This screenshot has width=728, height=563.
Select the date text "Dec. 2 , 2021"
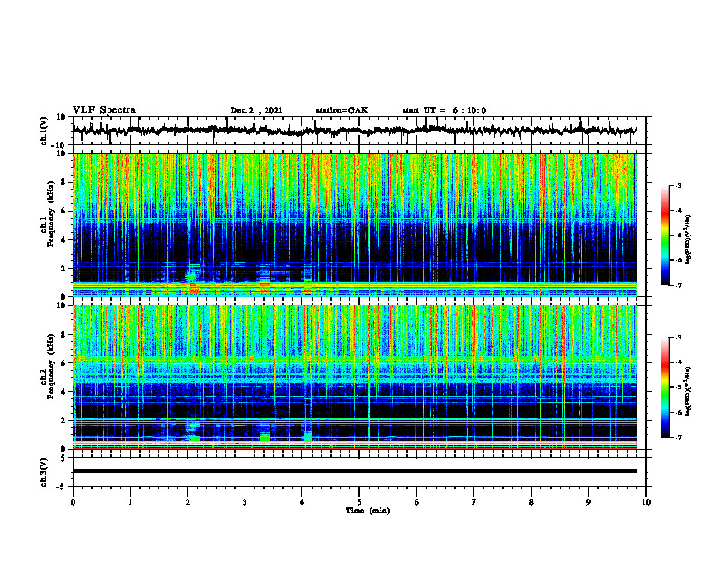[x=256, y=110]
